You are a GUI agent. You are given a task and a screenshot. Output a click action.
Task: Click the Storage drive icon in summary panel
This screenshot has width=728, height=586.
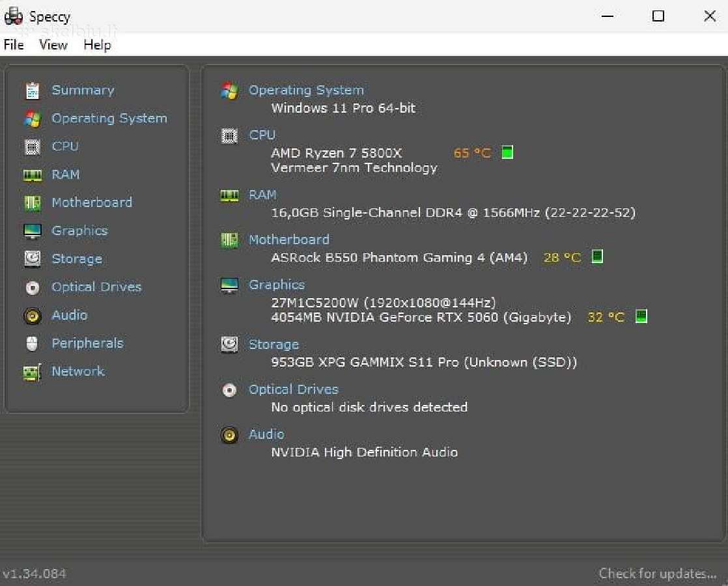tap(229, 344)
